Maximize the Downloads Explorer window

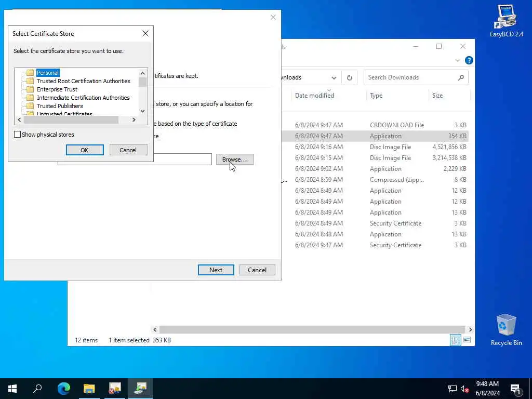click(439, 46)
